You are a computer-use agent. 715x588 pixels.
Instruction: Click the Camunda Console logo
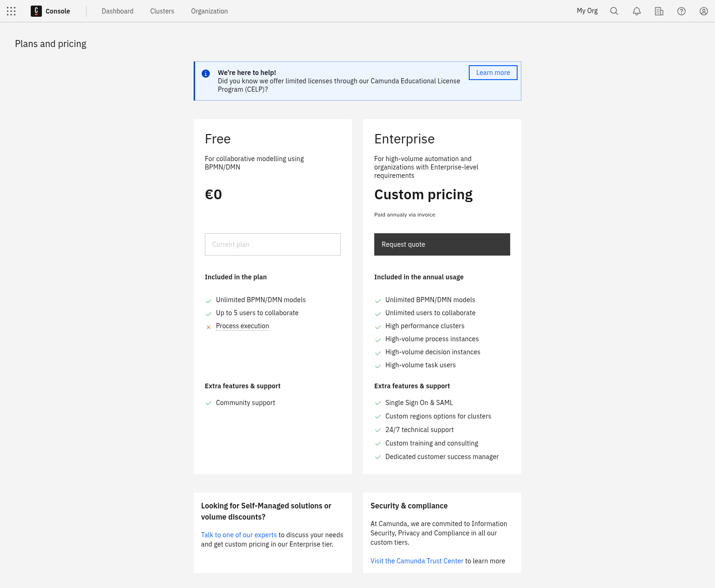[x=36, y=11]
